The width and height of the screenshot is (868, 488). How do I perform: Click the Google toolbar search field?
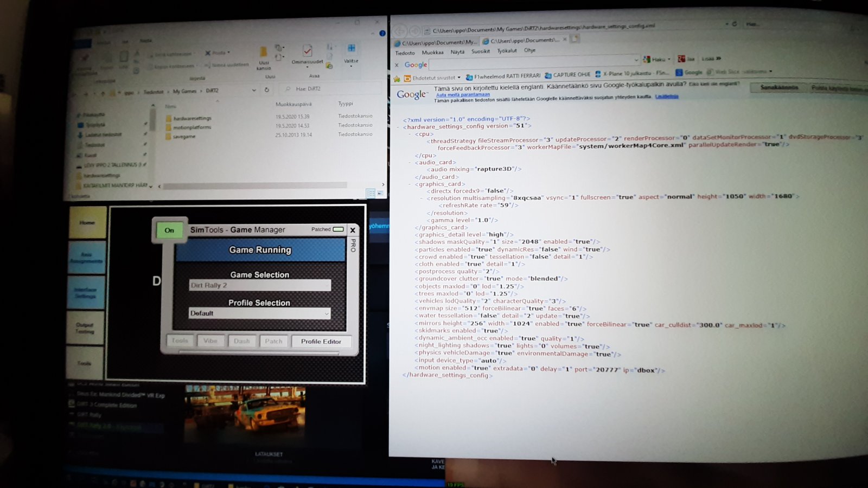(x=534, y=63)
